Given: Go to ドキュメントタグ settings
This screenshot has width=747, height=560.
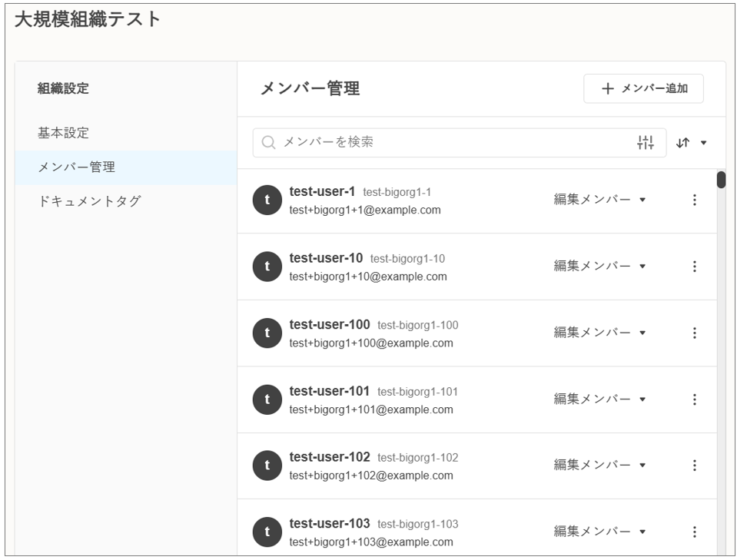Looking at the screenshot, I should point(89,202).
